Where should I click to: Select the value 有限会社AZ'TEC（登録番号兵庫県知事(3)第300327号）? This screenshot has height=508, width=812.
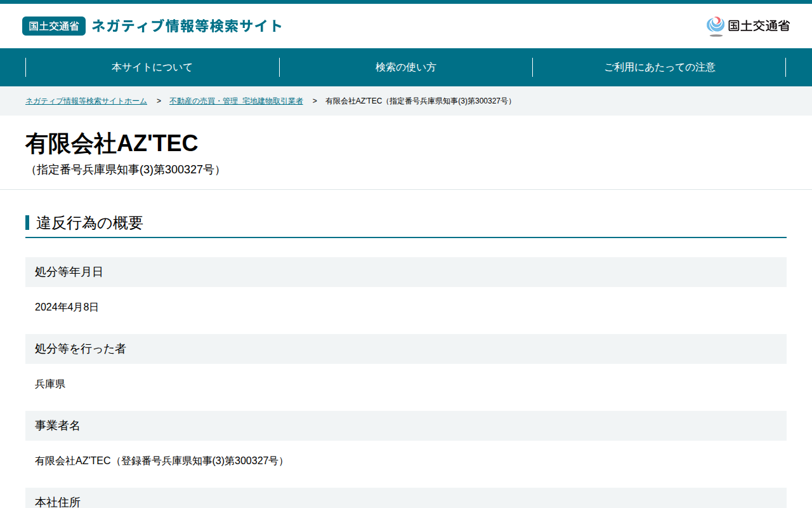[161, 461]
